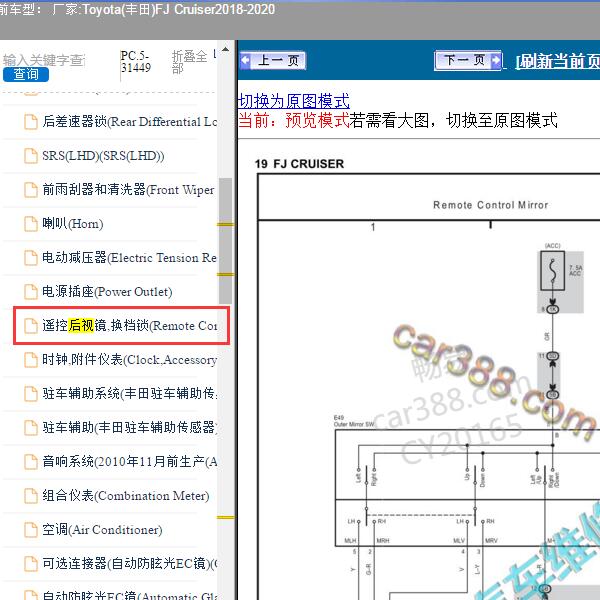Go to previous page with 上一页
The width and height of the screenshot is (600, 600).
272,60
